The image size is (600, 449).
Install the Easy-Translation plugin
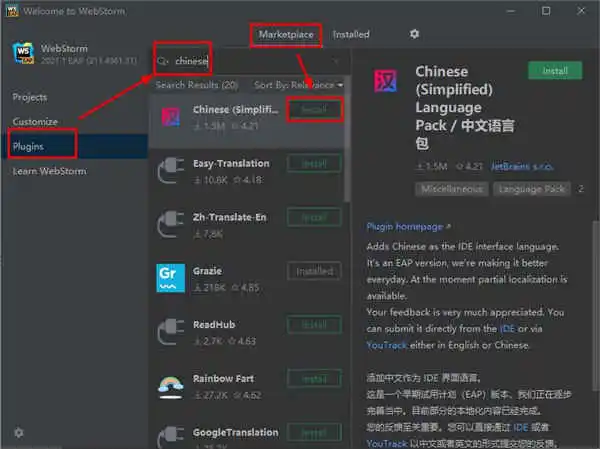pos(314,163)
